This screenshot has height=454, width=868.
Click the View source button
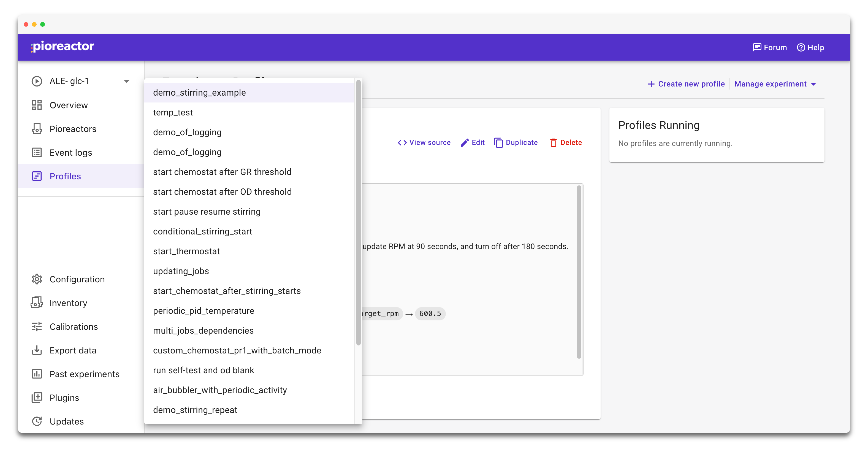(x=424, y=143)
